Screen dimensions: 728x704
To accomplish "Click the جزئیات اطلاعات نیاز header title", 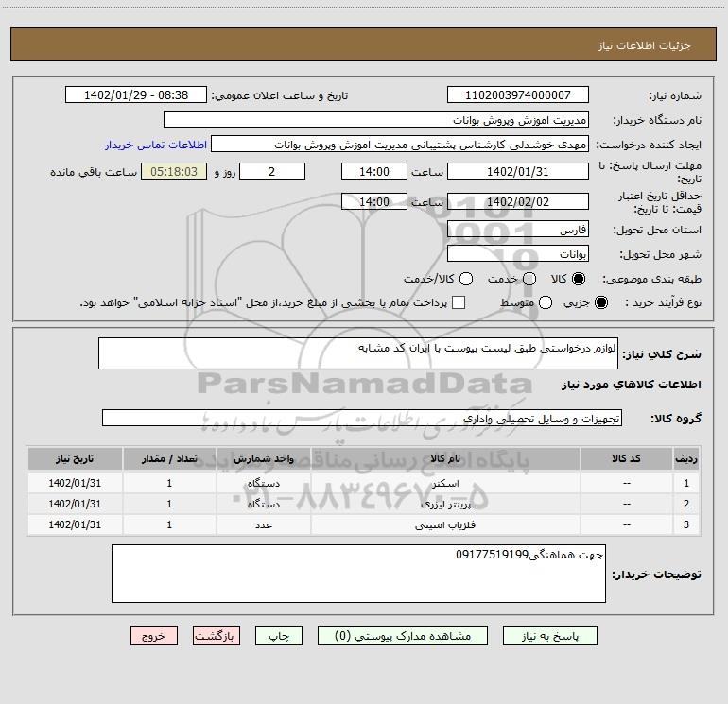I will tap(644, 45).
